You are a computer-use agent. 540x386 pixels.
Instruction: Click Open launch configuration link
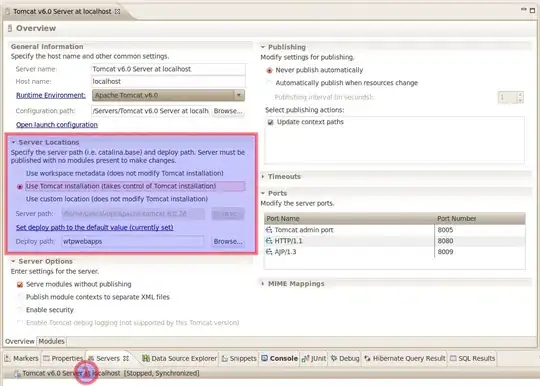pos(57,125)
